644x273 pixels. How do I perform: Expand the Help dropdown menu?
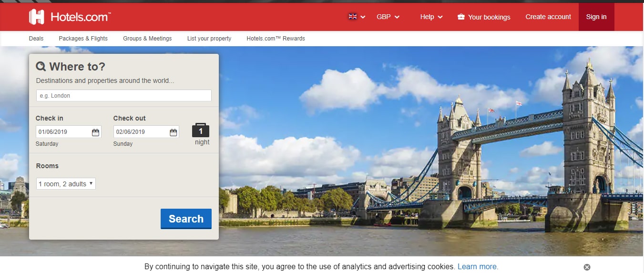(x=431, y=17)
